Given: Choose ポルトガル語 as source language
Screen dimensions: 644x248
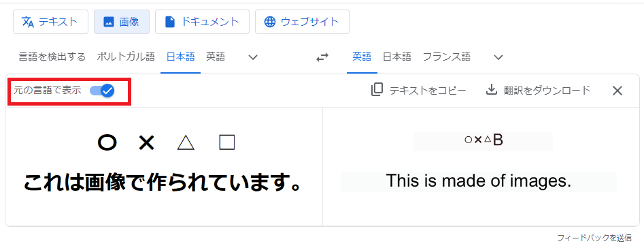Looking at the screenshot, I should click(126, 57).
